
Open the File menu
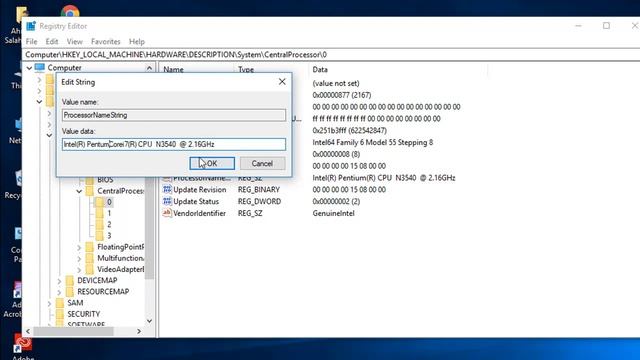tap(31, 42)
